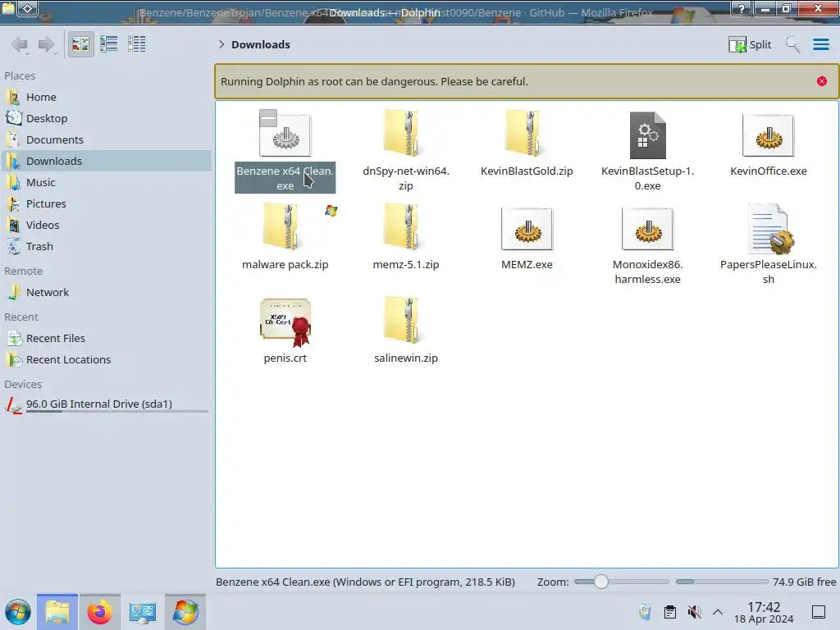
Task: Select Downloads in Places sidebar
Action: [107, 162]
